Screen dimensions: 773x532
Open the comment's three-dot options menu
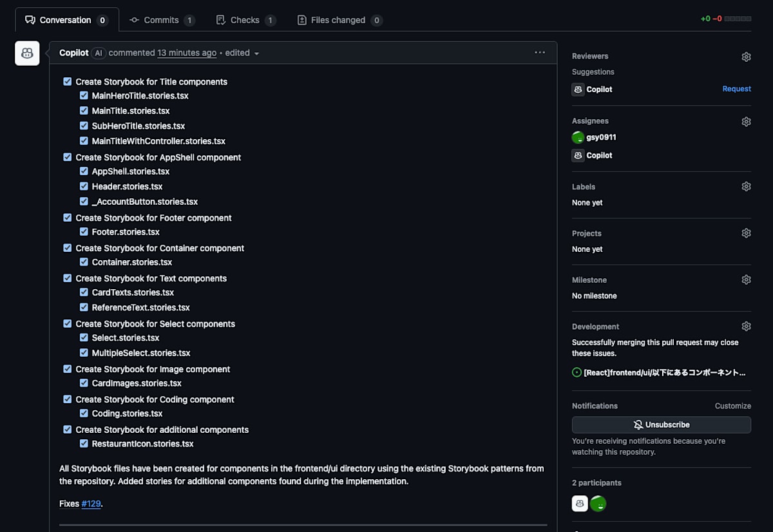click(540, 53)
